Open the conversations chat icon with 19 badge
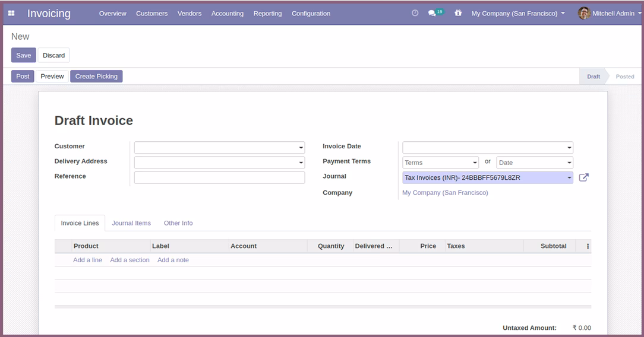Screen dimensions: 644x337 coord(435,13)
